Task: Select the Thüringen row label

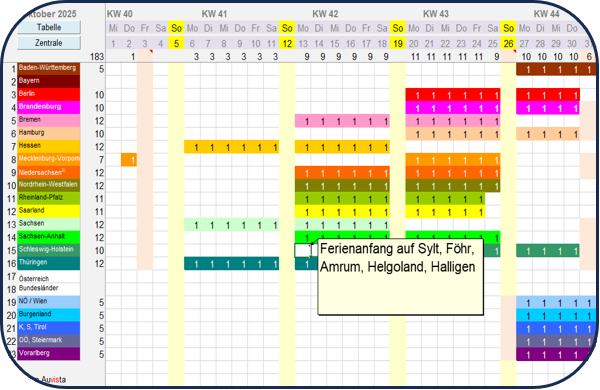Action: pyautogui.click(x=49, y=263)
